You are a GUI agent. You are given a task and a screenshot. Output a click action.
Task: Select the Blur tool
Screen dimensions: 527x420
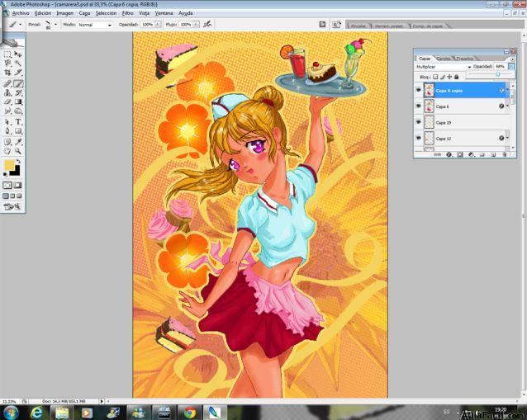(7, 111)
